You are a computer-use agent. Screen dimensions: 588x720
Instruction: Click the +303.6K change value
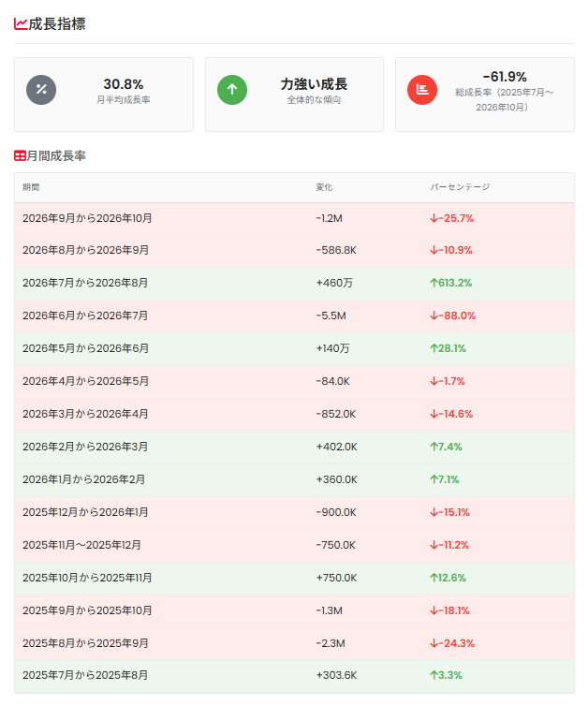coord(336,676)
